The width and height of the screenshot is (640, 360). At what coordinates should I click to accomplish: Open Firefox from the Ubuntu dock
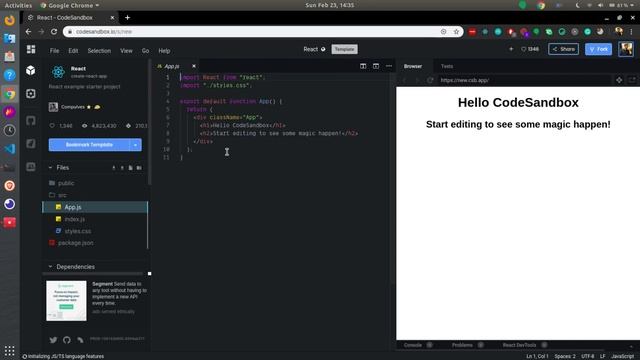[9, 20]
